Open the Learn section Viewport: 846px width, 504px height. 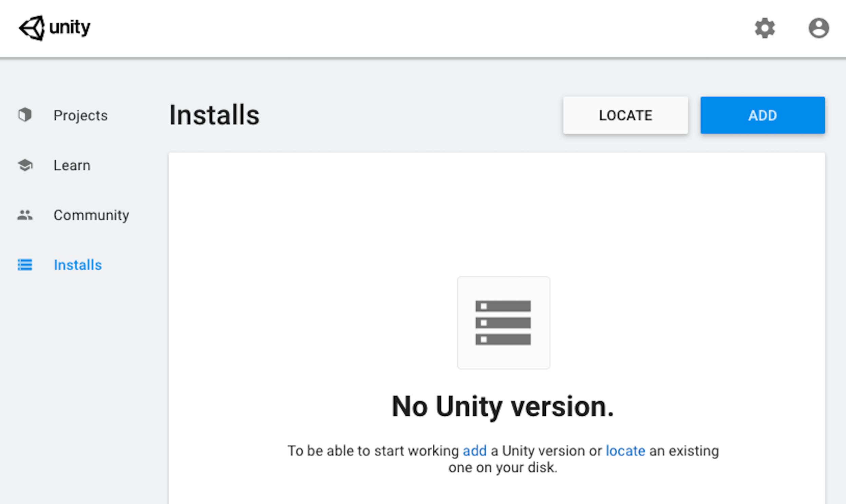point(72,166)
